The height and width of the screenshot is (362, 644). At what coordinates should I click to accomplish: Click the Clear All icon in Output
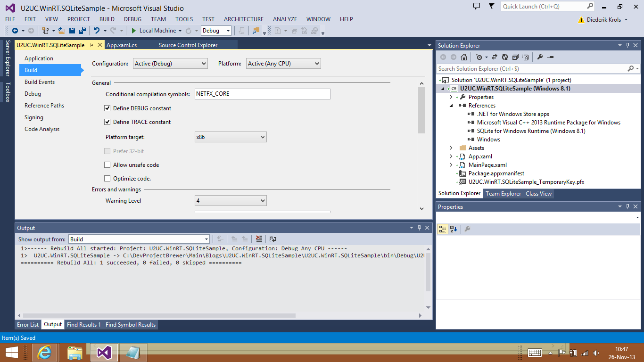coord(259,239)
